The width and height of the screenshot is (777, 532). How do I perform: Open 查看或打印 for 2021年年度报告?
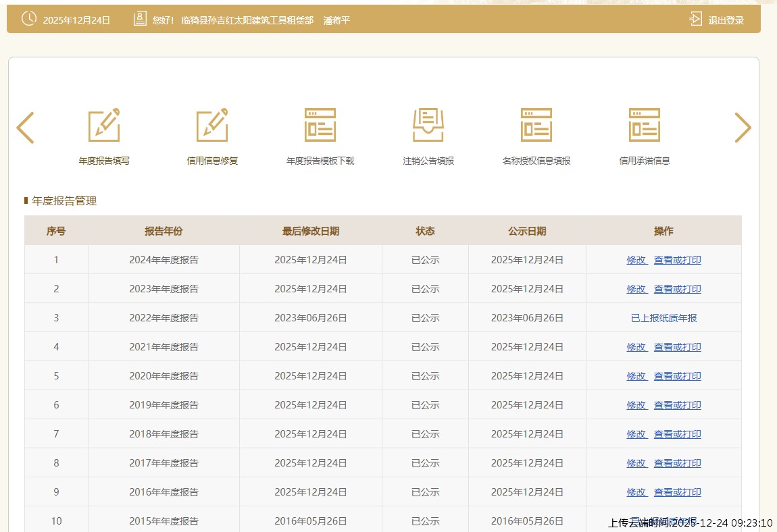coord(677,347)
